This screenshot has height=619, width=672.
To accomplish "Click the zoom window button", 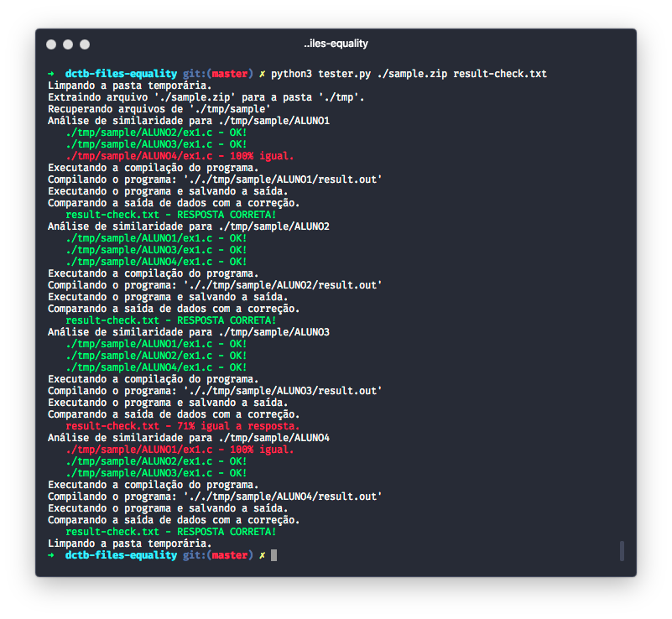I will coord(85,44).
